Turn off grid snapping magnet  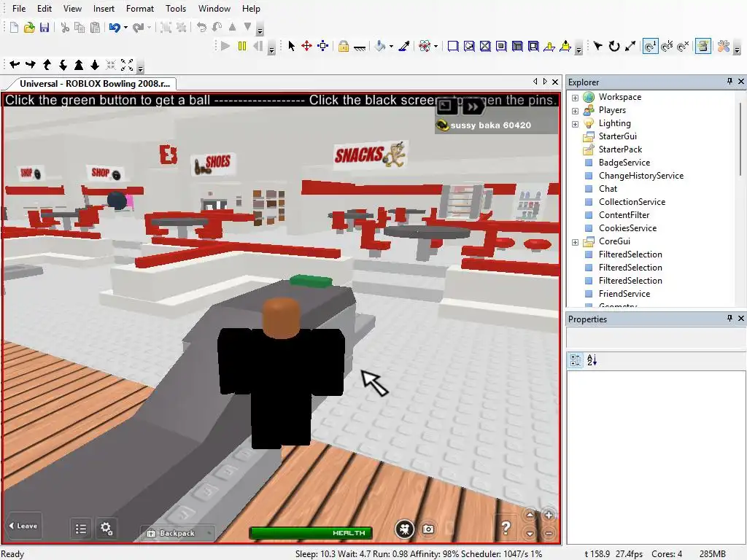click(x=683, y=46)
